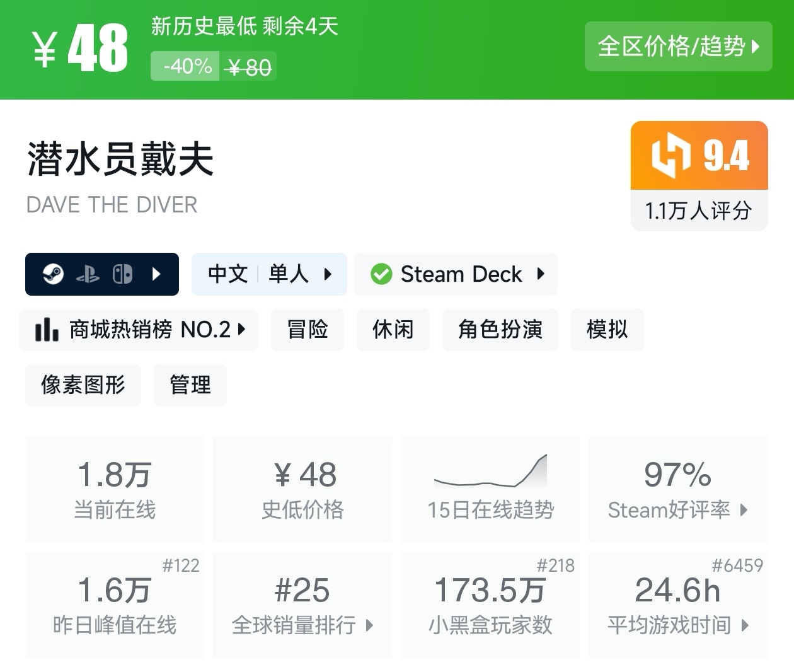Select the 像素图形 tag
This screenshot has width=794, height=672.
[x=83, y=385]
